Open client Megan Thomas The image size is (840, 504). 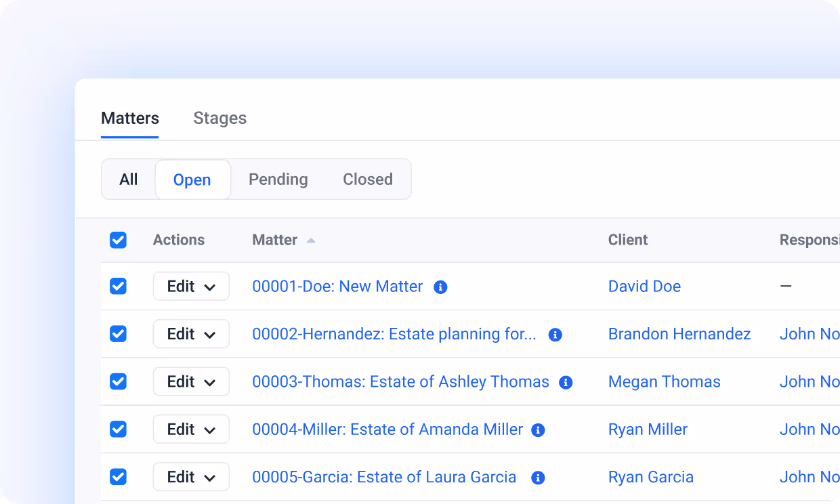pos(665,382)
